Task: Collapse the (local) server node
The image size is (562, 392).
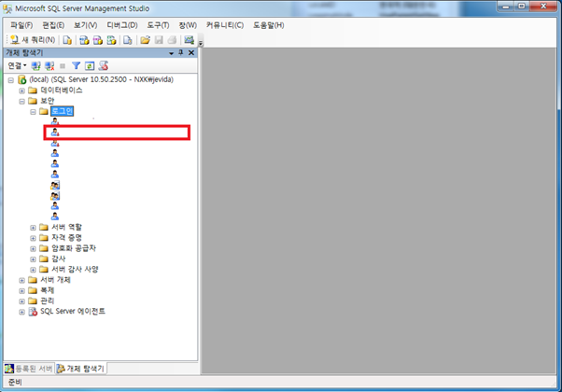Action: [11, 80]
